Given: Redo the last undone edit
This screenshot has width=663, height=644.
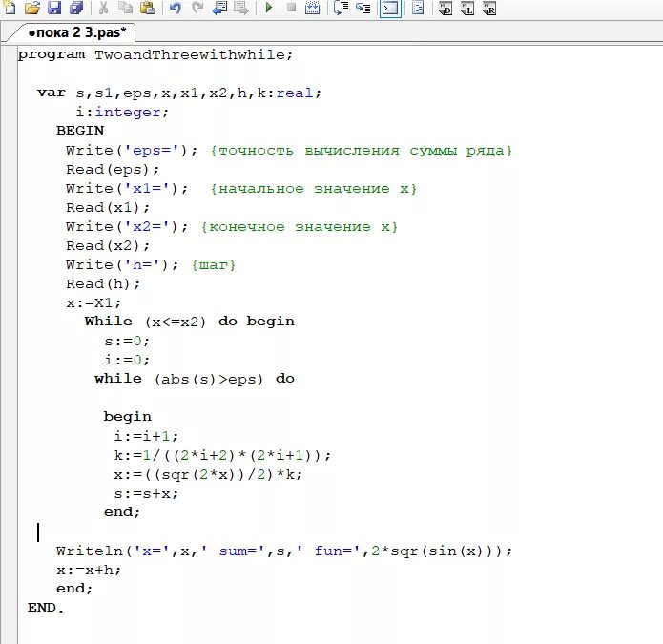Looking at the screenshot, I should (x=197, y=8).
